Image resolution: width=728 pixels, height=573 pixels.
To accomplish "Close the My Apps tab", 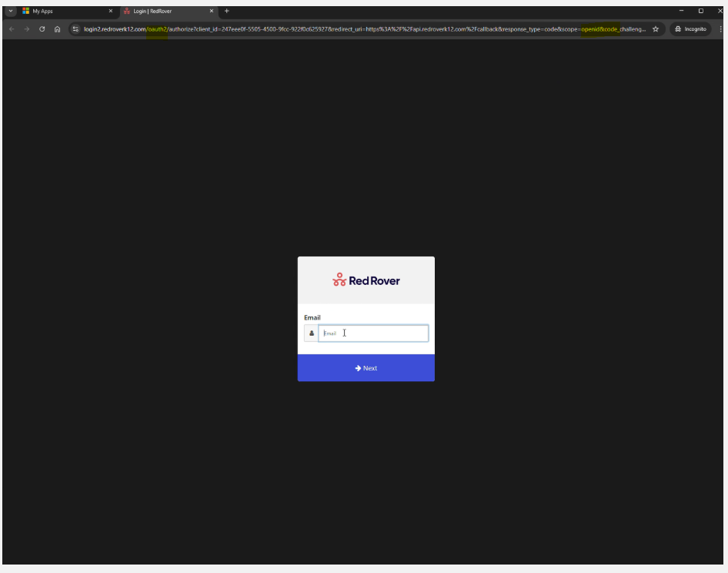I will click(111, 11).
